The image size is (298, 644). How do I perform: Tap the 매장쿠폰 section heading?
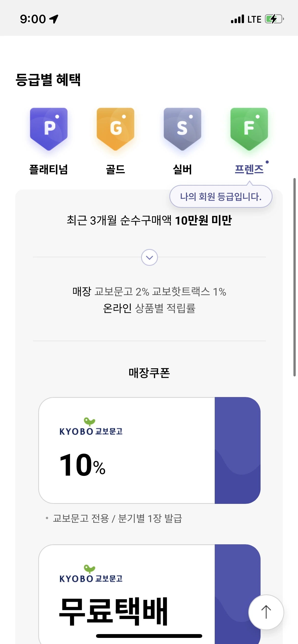149,373
